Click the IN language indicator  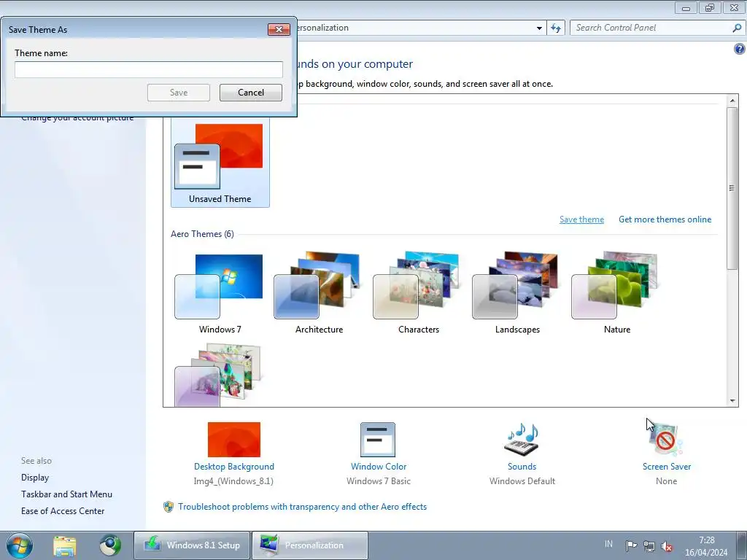pyautogui.click(x=608, y=543)
